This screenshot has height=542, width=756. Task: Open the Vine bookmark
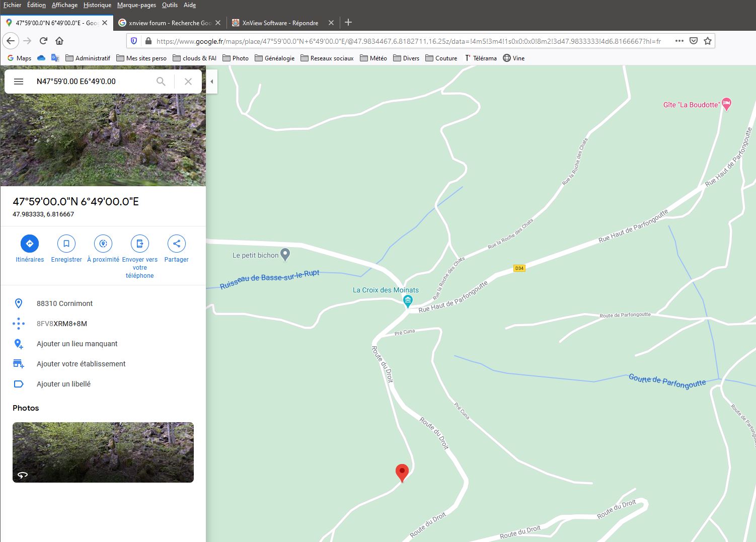(x=514, y=58)
